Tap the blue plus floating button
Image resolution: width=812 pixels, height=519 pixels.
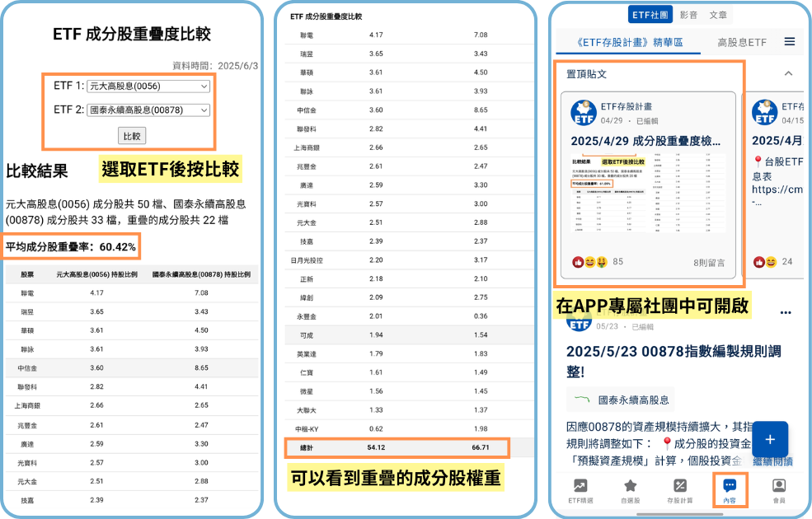click(770, 439)
